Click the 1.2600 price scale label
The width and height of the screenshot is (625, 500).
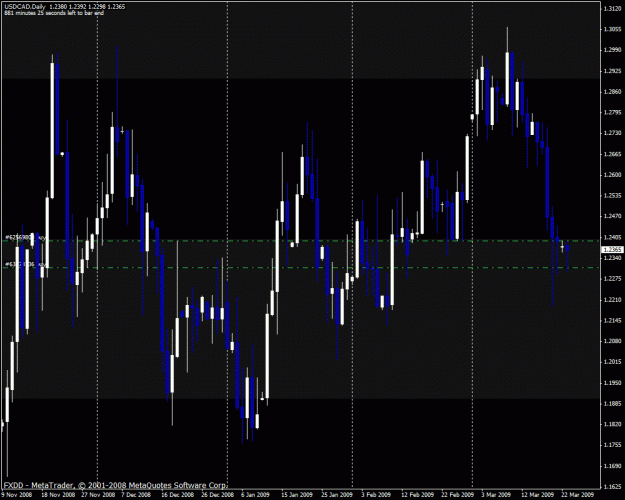click(x=613, y=175)
